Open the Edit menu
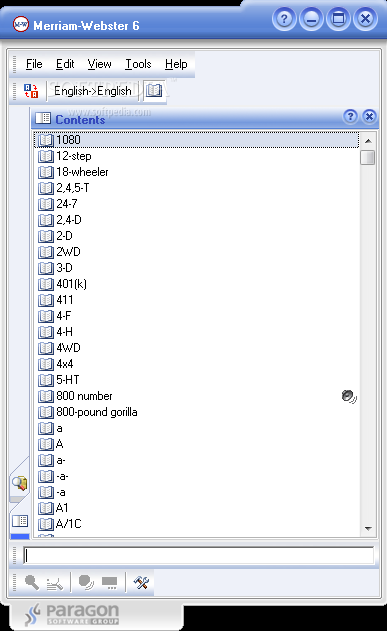 tap(65, 64)
